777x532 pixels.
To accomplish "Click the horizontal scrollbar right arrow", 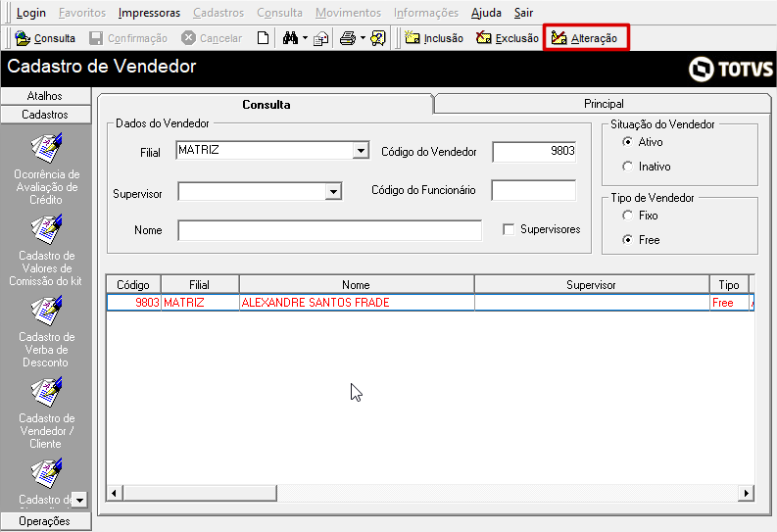I will tap(747, 493).
